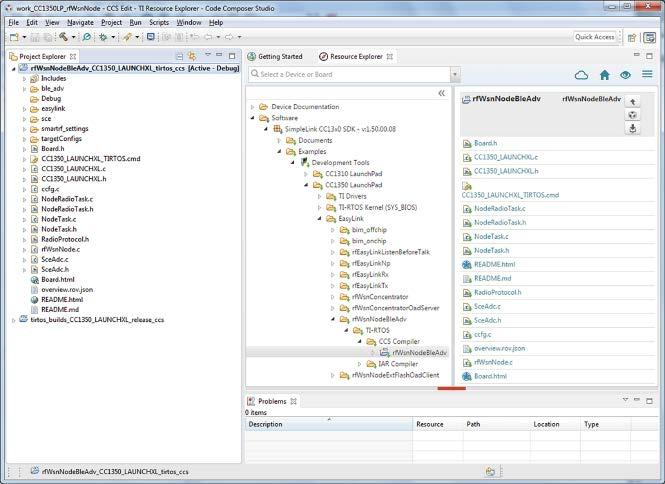Open the Debug toolbar dropdown arrow

coord(113,37)
